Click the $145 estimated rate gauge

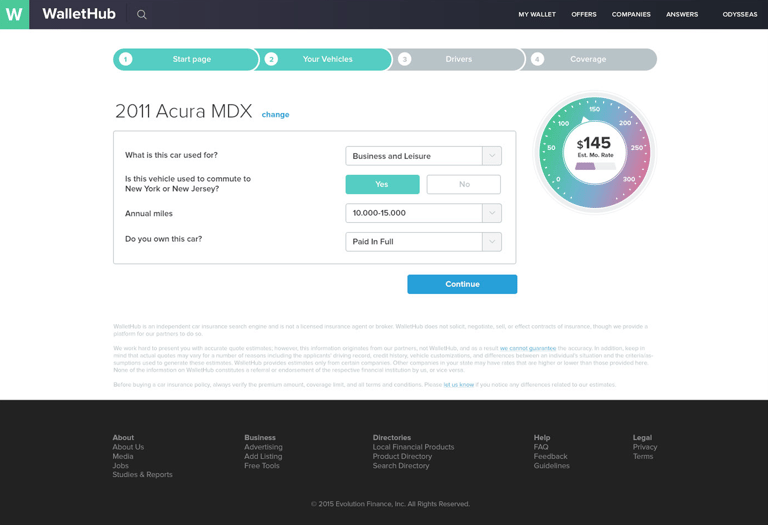click(x=595, y=152)
